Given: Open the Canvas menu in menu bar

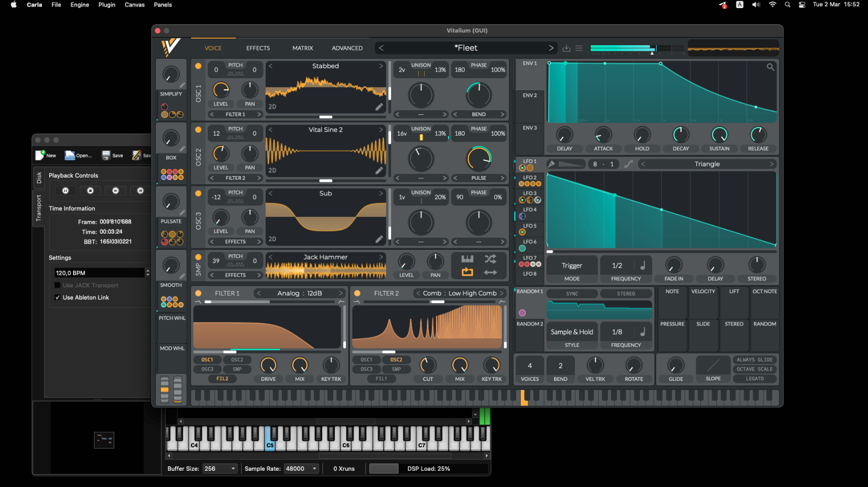Looking at the screenshot, I should click(x=135, y=5).
